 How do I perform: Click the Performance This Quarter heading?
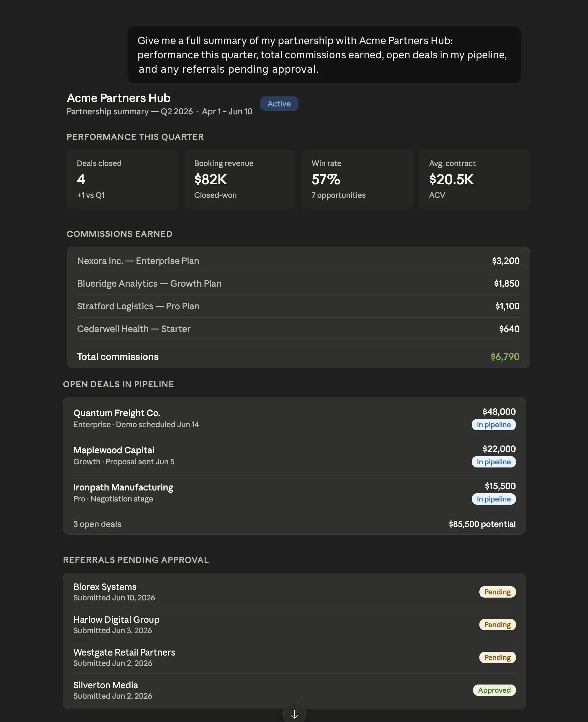click(135, 137)
